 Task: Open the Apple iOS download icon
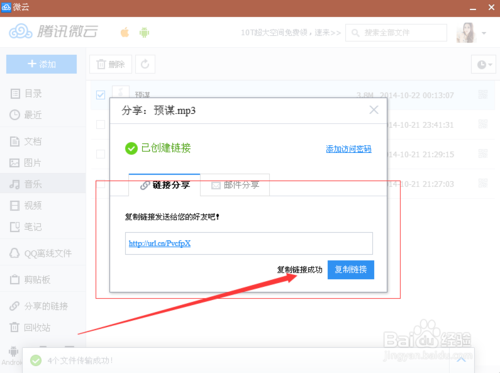click(x=125, y=32)
